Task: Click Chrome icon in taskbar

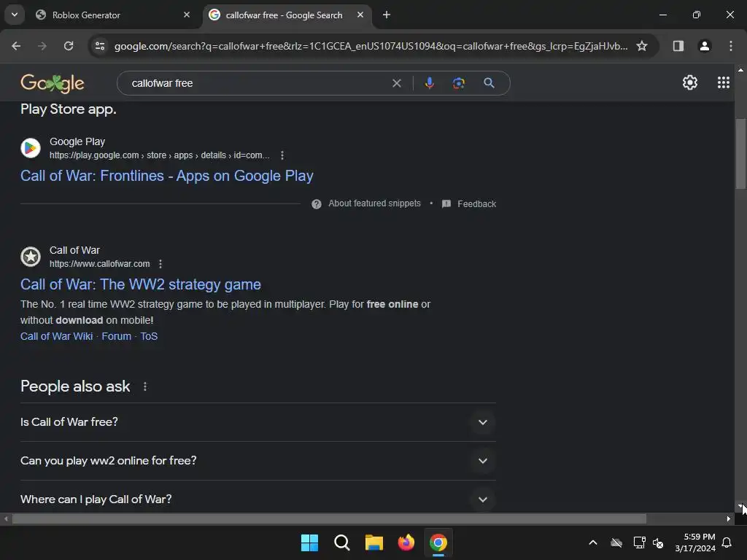Action: [438, 542]
